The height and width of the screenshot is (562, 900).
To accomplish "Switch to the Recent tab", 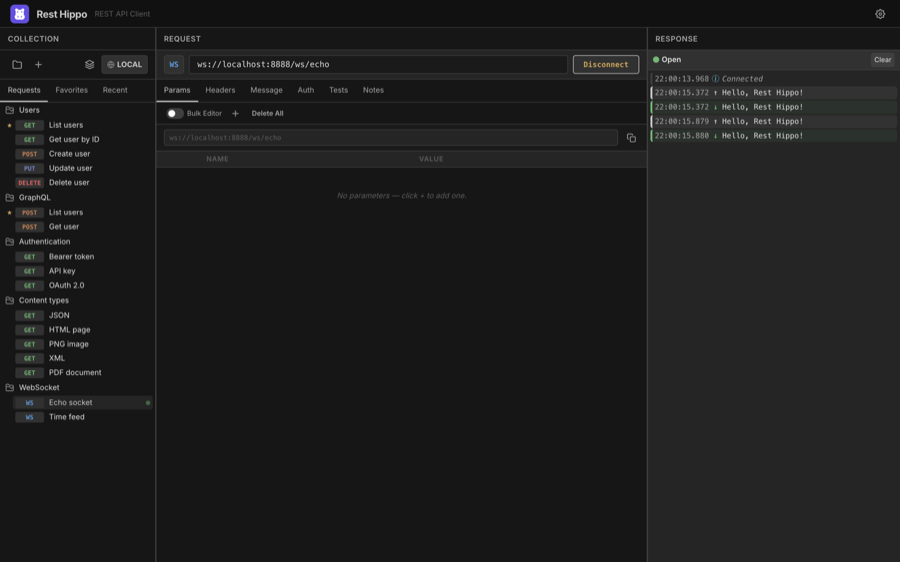I will 115,90.
